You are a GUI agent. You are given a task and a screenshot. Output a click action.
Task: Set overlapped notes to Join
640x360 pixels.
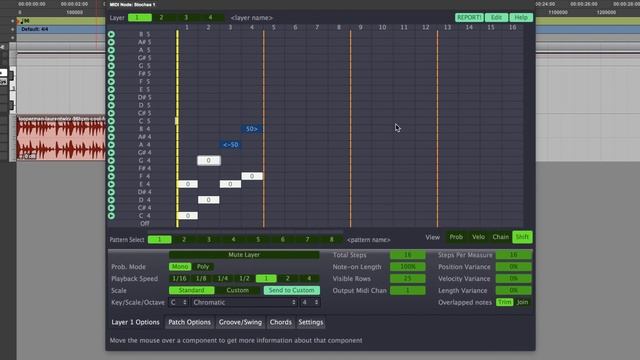pos(522,302)
